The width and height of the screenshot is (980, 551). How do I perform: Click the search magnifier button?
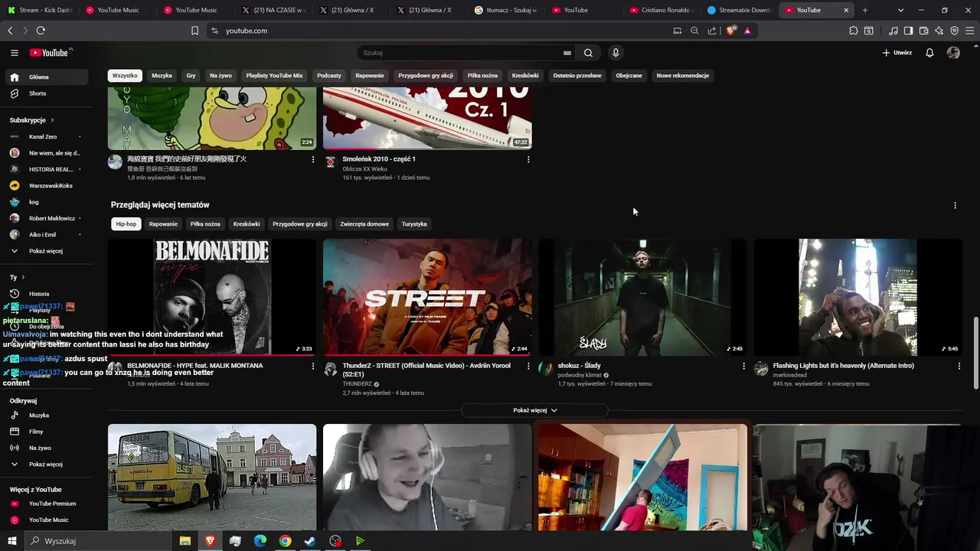pos(588,53)
